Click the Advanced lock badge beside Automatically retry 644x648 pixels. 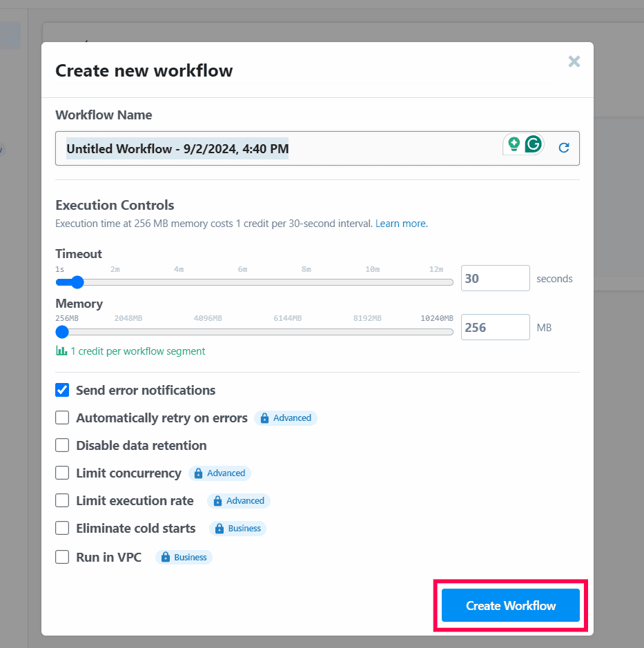tap(286, 418)
